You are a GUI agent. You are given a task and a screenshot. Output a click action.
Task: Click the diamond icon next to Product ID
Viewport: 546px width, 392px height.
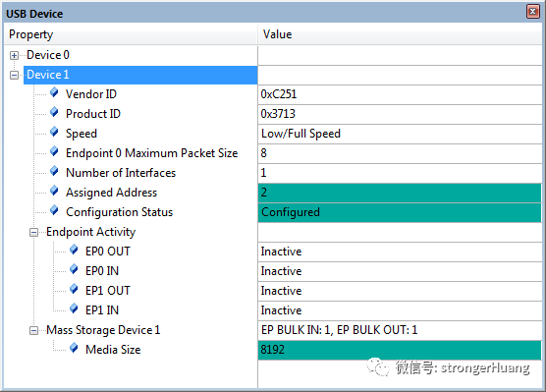pos(54,112)
